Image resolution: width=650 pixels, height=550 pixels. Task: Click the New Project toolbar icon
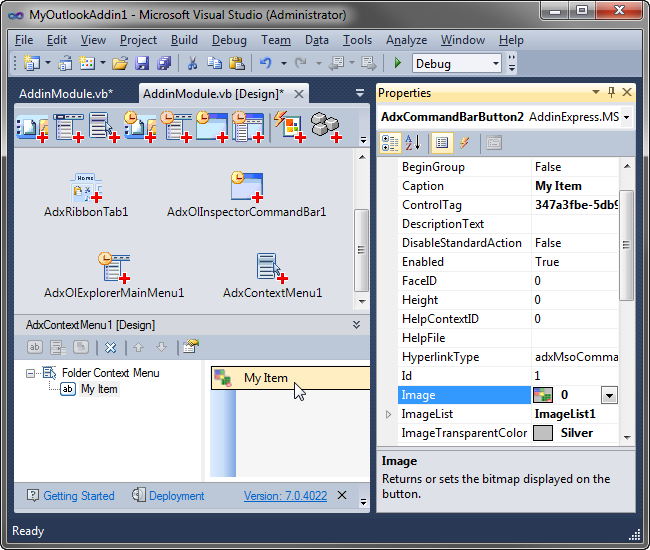pos(32,63)
